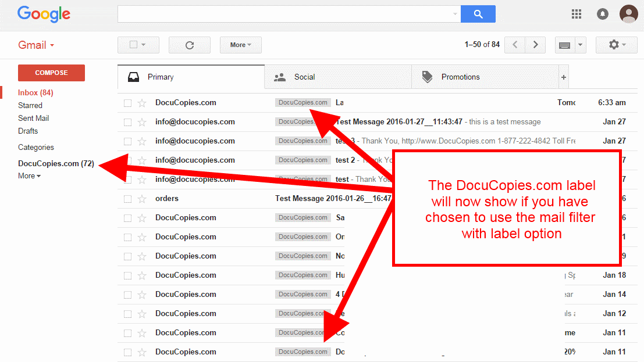The width and height of the screenshot is (644, 362).
Task: Expand the More actions dropdown
Action: point(240,45)
